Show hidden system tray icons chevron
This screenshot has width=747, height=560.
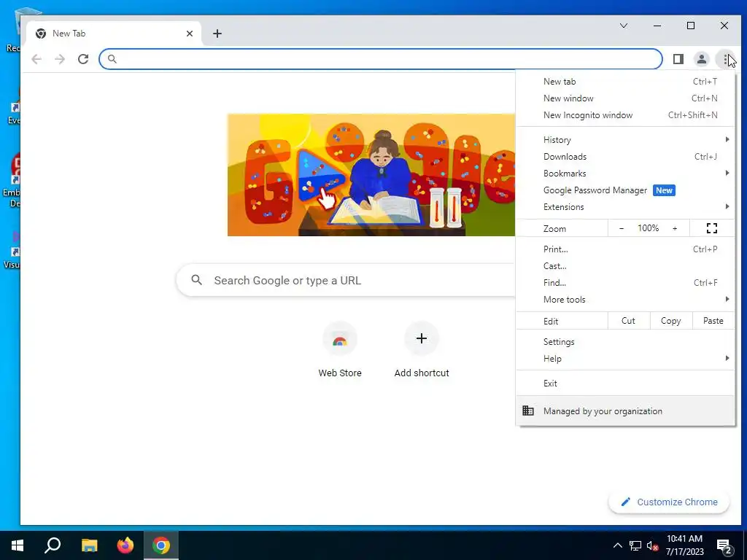(x=617, y=545)
